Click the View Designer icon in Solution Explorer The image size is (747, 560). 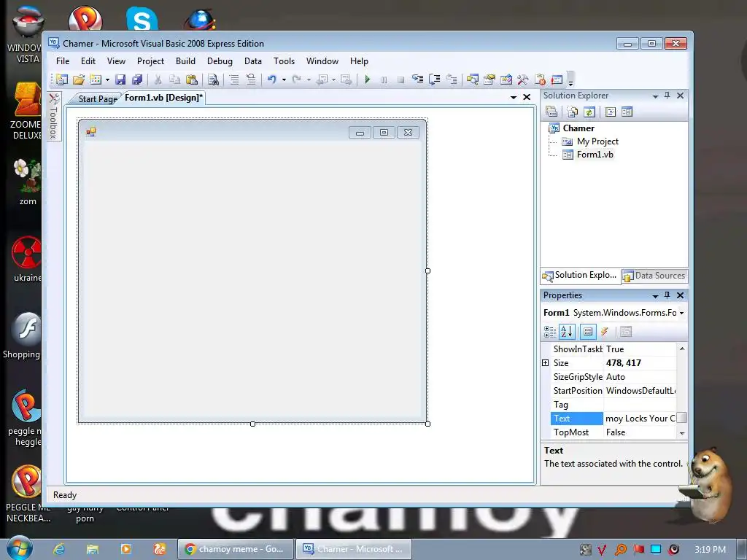(627, 112)
